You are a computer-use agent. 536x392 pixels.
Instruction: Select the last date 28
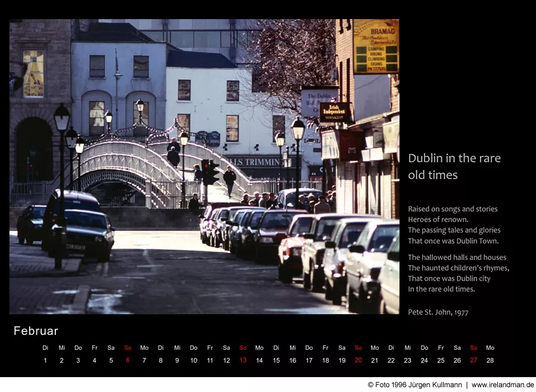pyautogui.click(x=490, y=360)
